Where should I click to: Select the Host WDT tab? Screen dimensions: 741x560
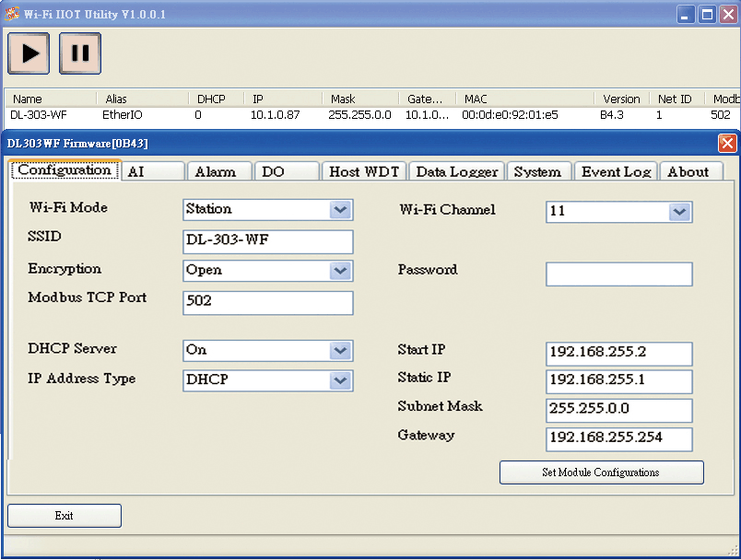pos(364,171)
